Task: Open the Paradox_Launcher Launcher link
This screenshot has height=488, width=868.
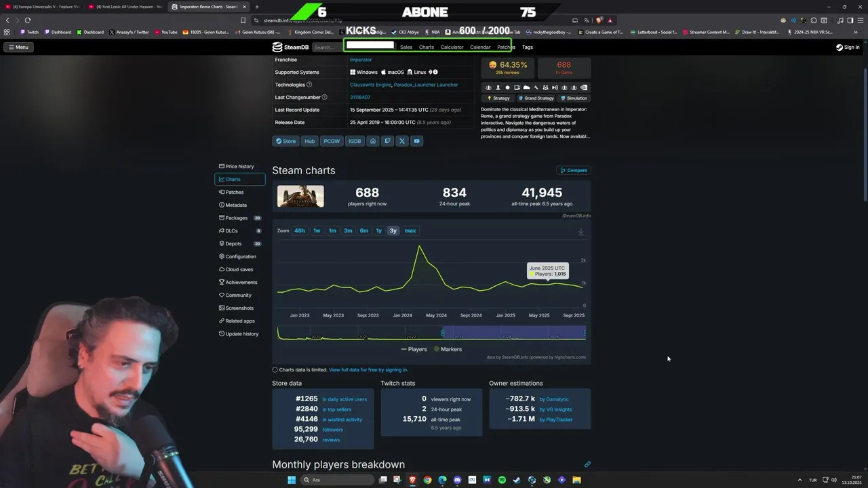Action: click(426, 85)
